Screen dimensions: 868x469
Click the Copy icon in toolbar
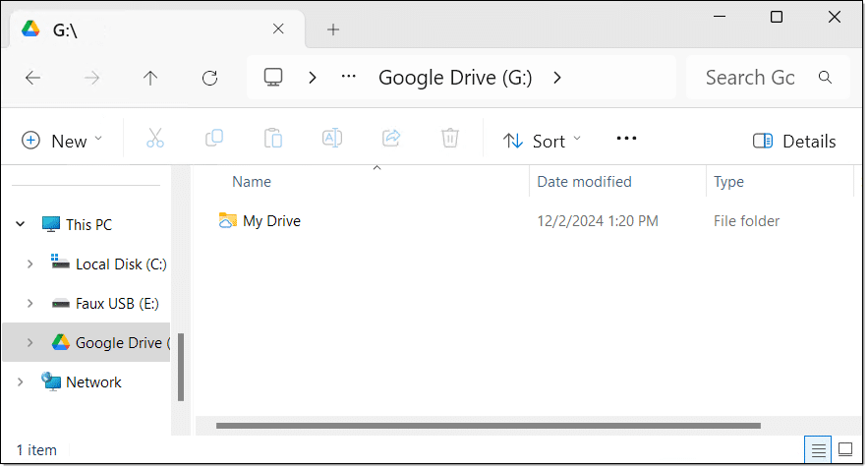tap(213, 139)
